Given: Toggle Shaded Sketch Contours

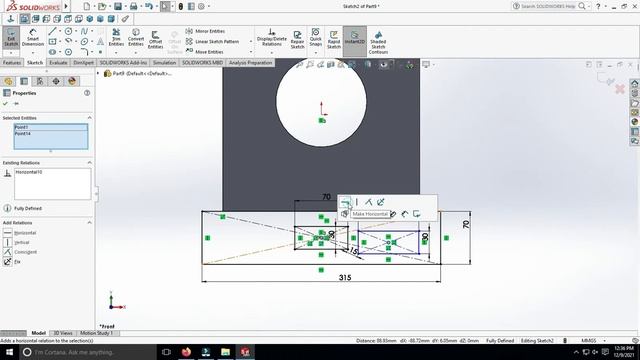Looking at the screenshot, I should 378,42.
